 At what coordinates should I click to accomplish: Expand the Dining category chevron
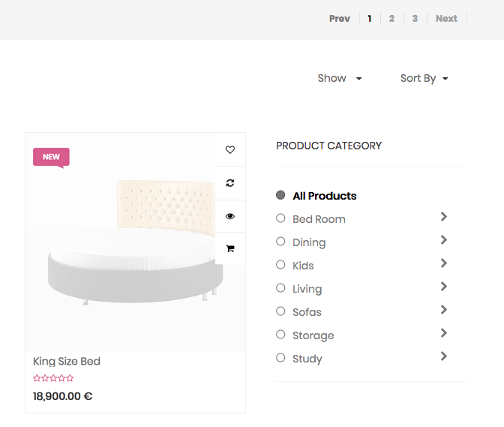coord(444,240)
